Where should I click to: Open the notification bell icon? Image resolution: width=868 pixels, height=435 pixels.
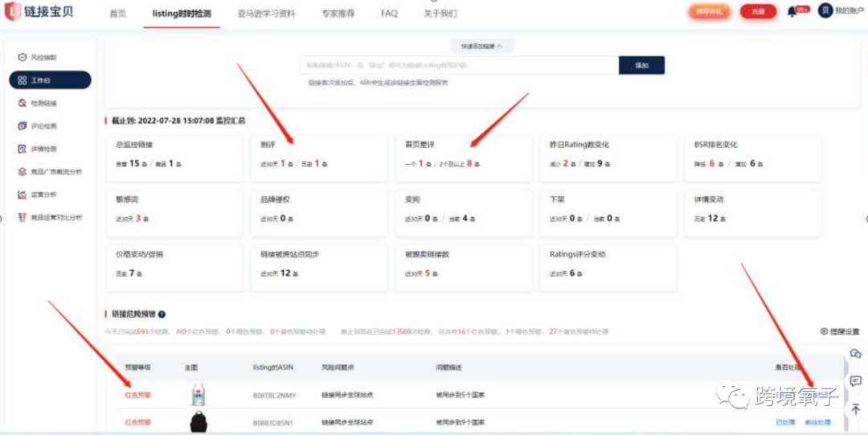[792, 11]
